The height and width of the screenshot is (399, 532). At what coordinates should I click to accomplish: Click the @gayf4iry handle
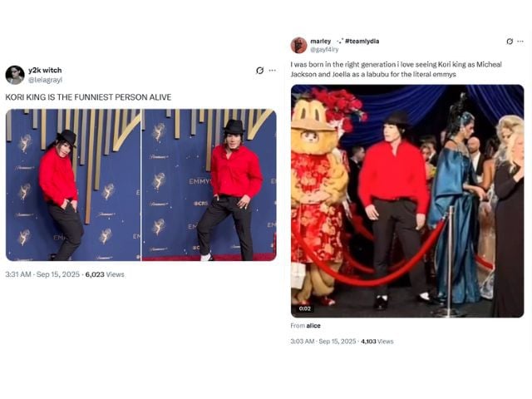324,50
